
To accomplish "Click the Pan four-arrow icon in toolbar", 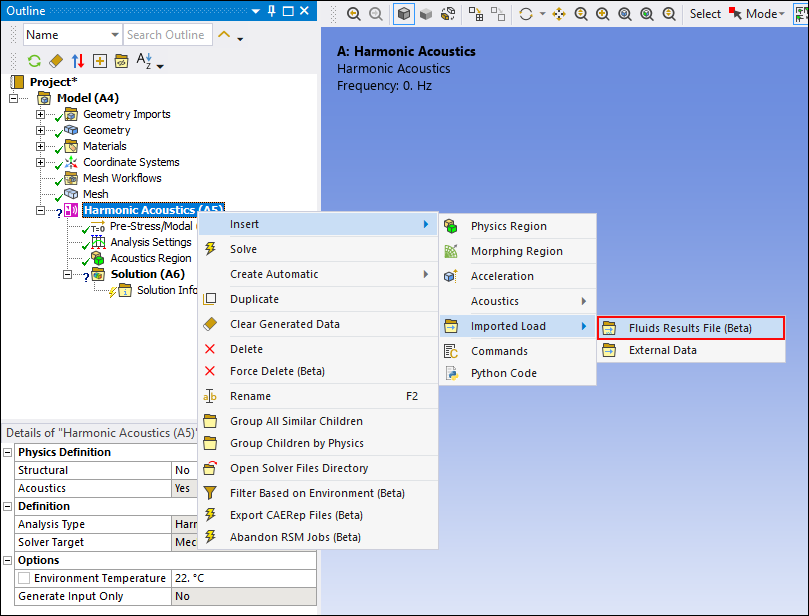I will 559,14.
